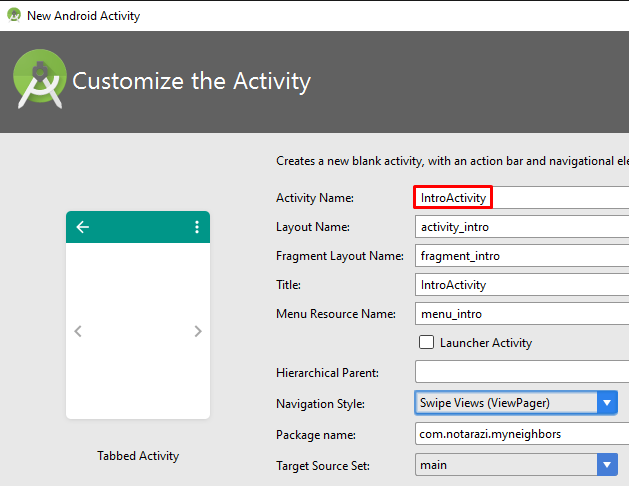The height and width of the screenshot is (486, 629).
Task: Open the Target Source Set dropdown
Action: 516,465
